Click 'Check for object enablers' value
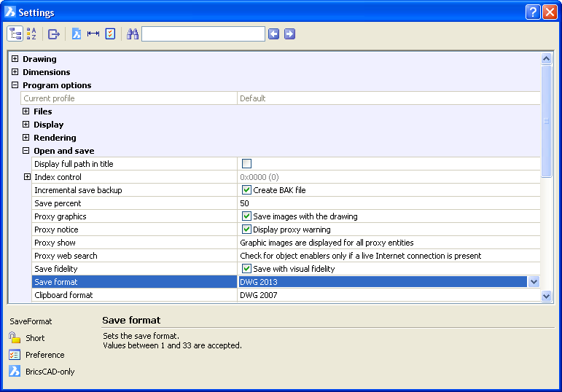The width and height of the screenshot is (562, 392). 361,256
